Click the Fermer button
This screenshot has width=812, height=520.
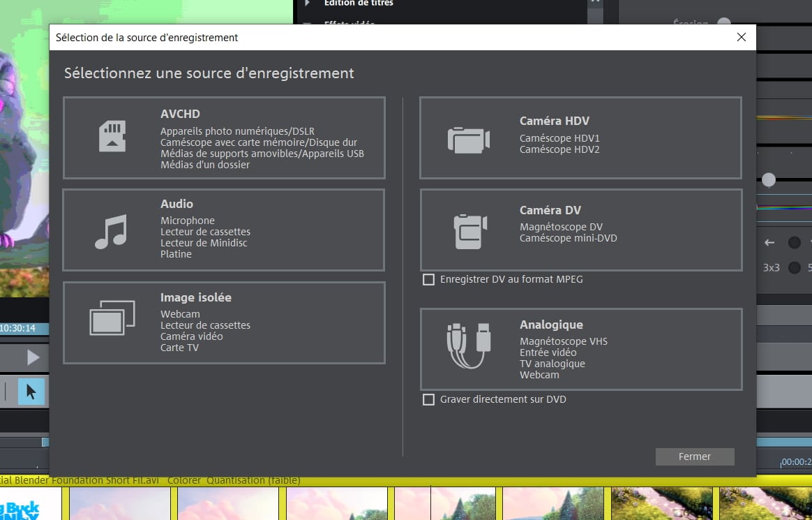[694, 456]
